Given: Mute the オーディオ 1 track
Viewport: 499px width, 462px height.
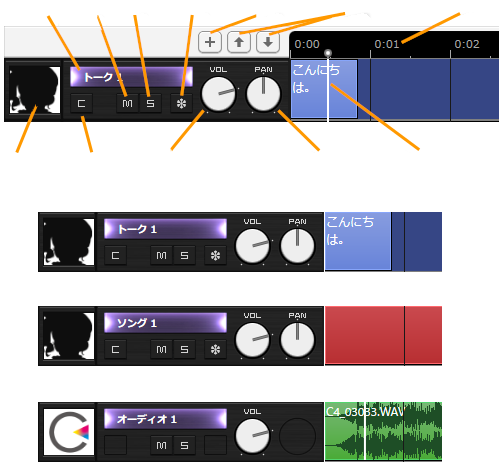Looking at the screenshot, I should click(x=161, y=445).
